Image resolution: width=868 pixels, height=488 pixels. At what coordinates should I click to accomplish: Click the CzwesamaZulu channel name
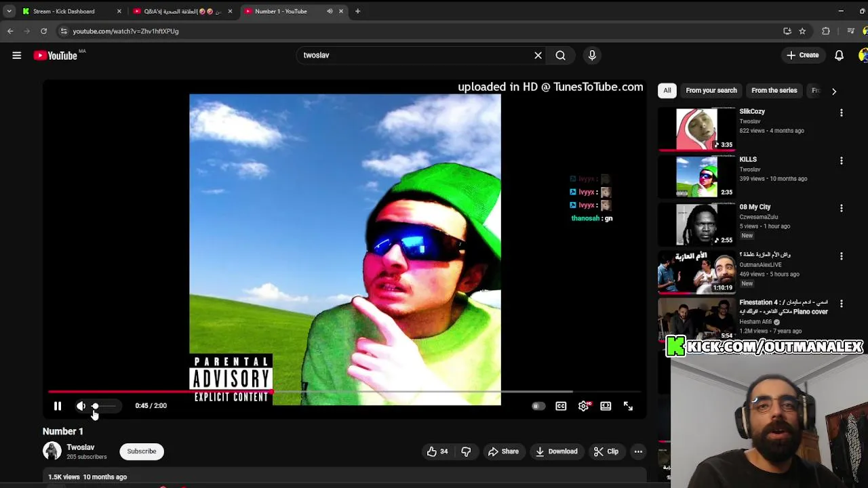pos(759,217)
